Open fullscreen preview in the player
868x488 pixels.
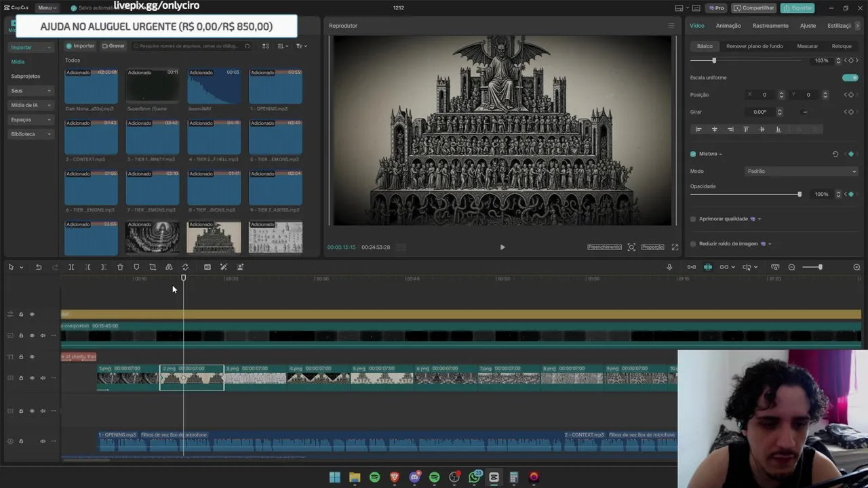[x=675, y=247]
